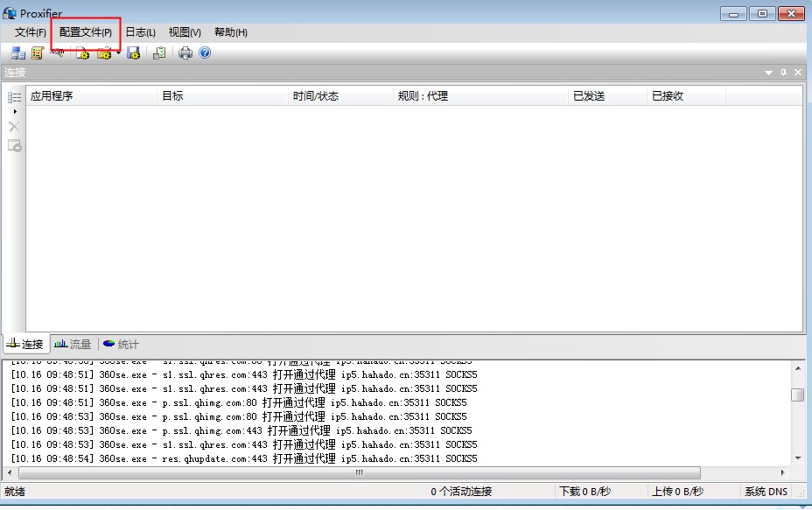Sort by the 应用程序 column header
The height and width of the screenshot is (510, 812).
92,95
